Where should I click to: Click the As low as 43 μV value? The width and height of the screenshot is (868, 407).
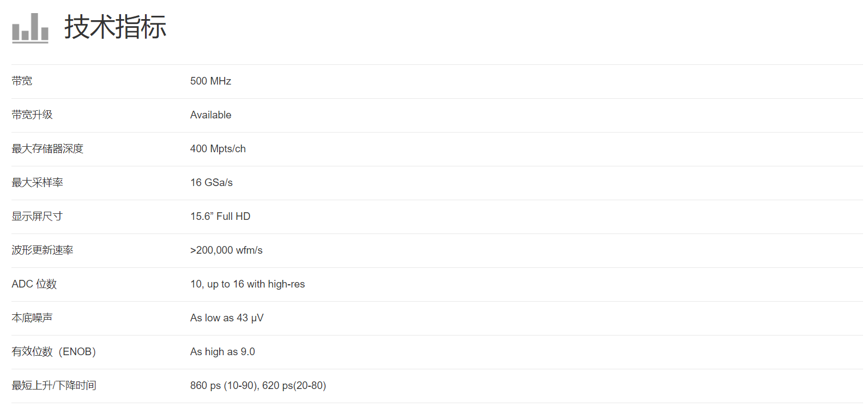click(x=227, y=318)
